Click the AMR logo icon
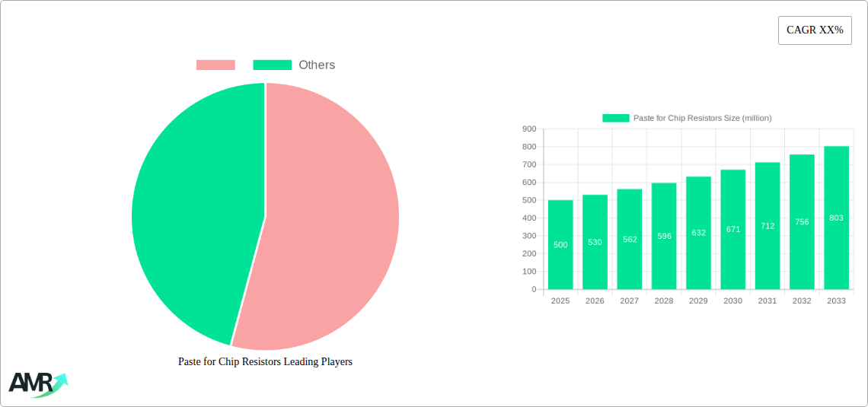The width and height of the screenshot is (868, 407). (x=37, y=383)
